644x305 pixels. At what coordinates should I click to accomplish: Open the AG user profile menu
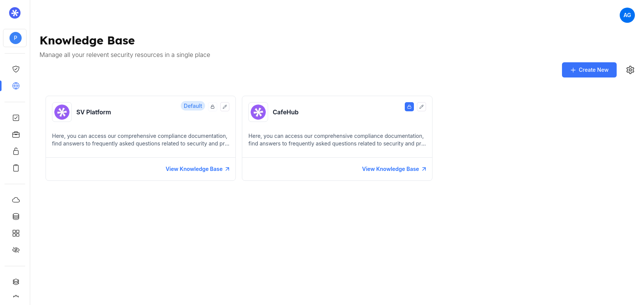(x=627, y=15)
